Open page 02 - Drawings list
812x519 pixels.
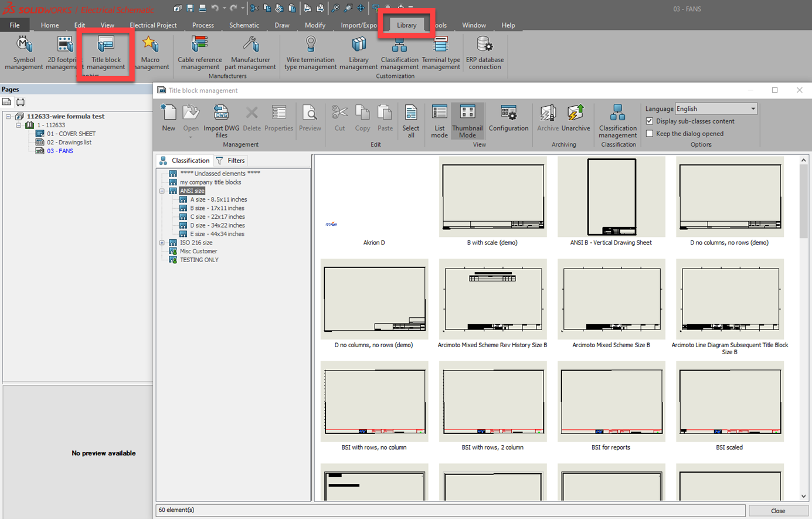coord(69,143)
